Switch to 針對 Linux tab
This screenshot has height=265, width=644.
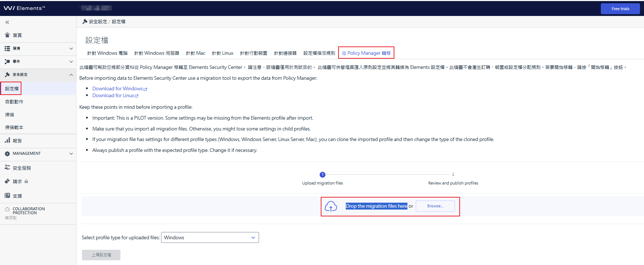point(223,53)
